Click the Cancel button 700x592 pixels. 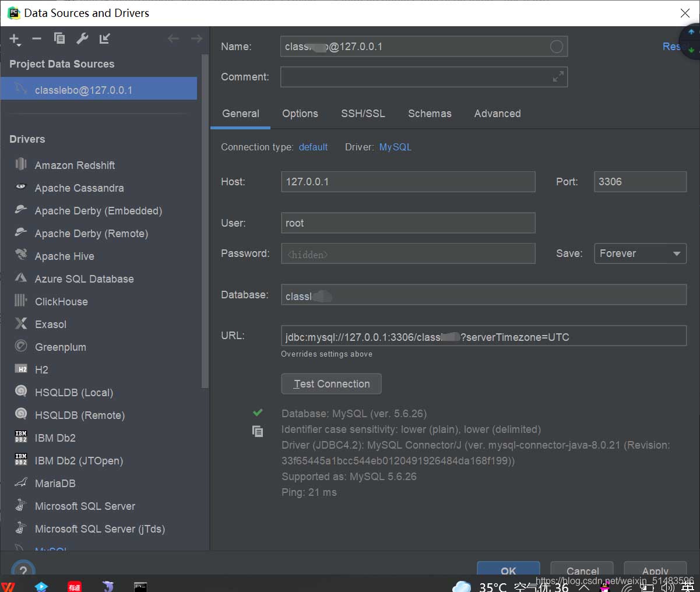pyautogui.click(x=582, y=570)
